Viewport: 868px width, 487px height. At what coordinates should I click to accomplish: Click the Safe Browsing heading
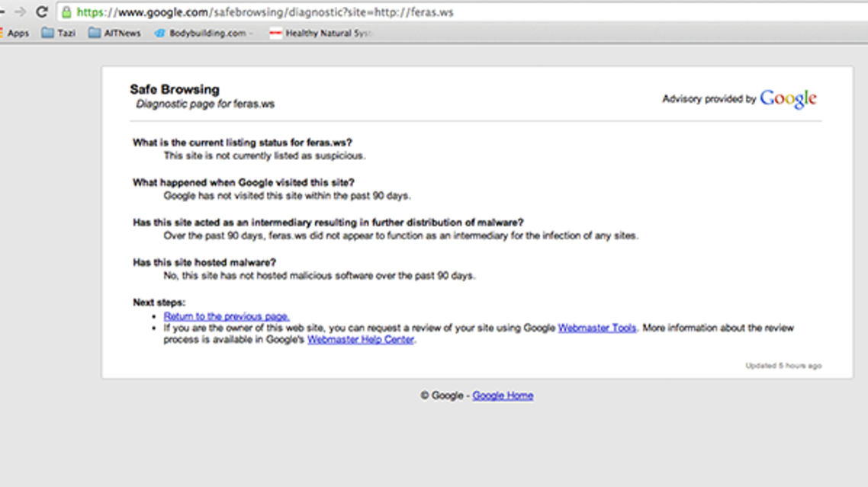coord(175,89)
